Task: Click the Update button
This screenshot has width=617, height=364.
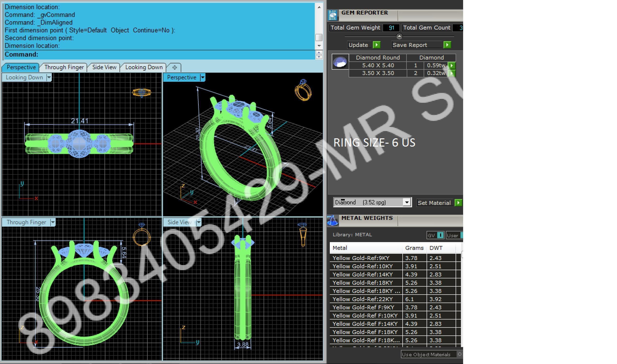Action: [x=358, y=45]
